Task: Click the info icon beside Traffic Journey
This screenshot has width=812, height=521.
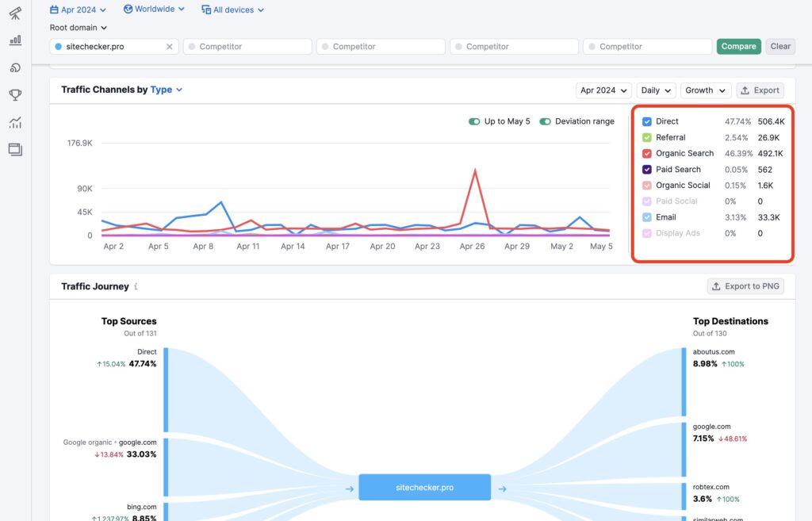Action: [136, 286]
